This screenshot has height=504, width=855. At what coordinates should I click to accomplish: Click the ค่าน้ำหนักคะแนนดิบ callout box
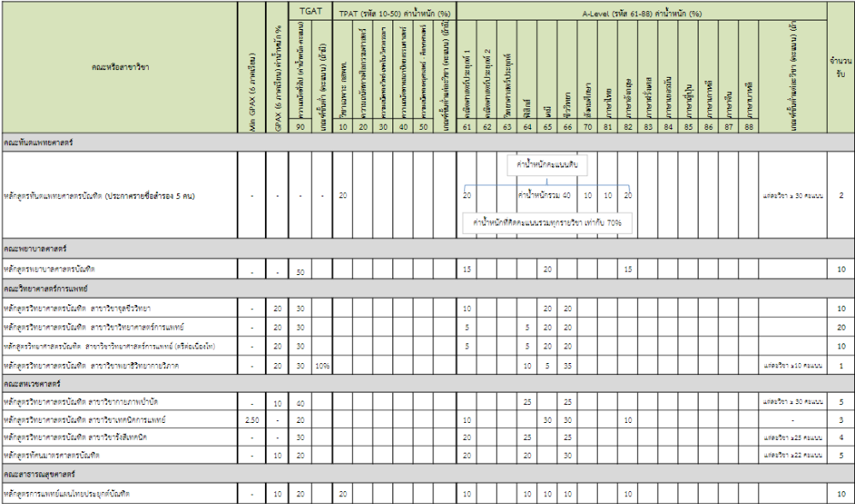547,163
